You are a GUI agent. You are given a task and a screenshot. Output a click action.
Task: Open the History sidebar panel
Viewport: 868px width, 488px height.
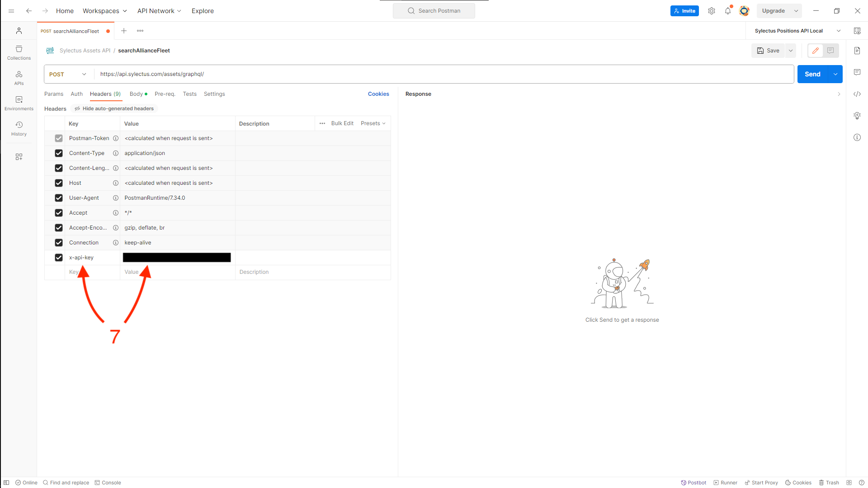point(19,128)
